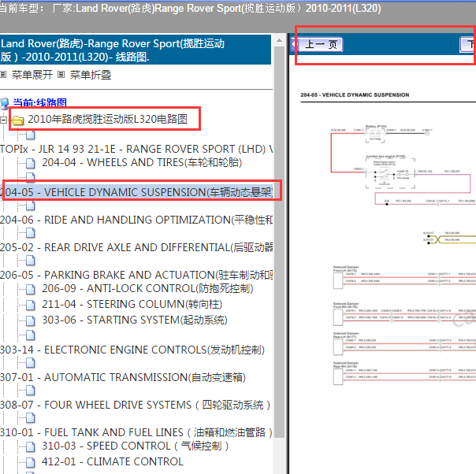Open 206-05 PARKING BRAKE AND ACTUATION
Image resolution: width=476 pixels, height=474 pixels.
pos(136,275)
